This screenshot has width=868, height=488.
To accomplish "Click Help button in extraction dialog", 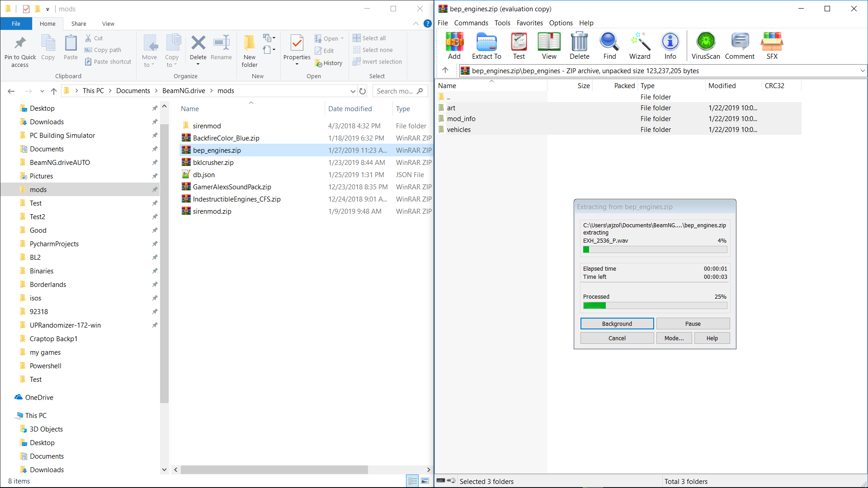I will coord(712,338).
